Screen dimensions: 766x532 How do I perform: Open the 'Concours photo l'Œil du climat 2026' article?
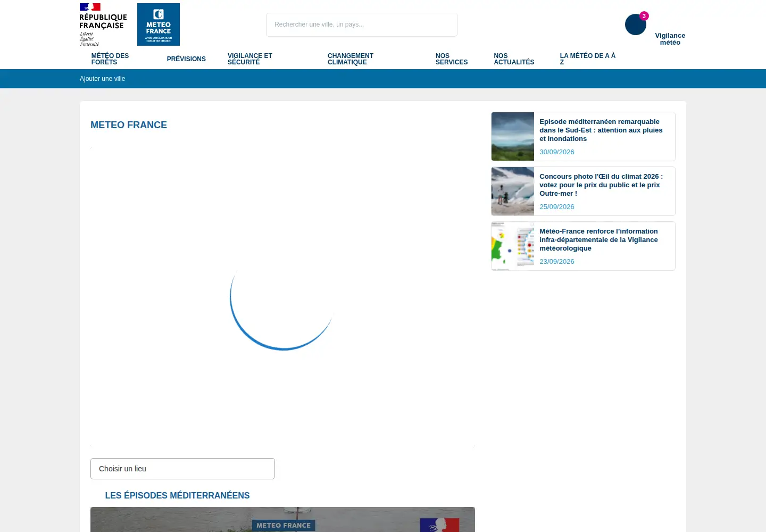[x=601, y=185]
